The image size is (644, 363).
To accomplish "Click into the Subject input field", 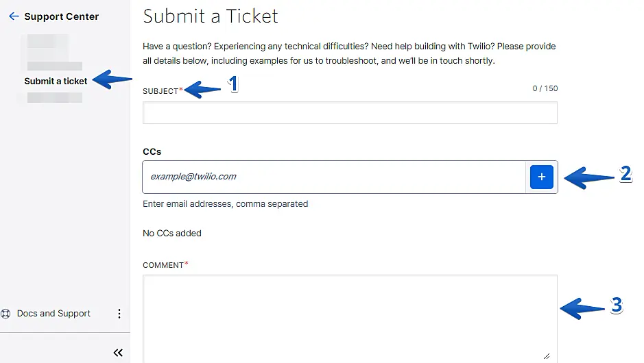I will click(x=349, y=113).
